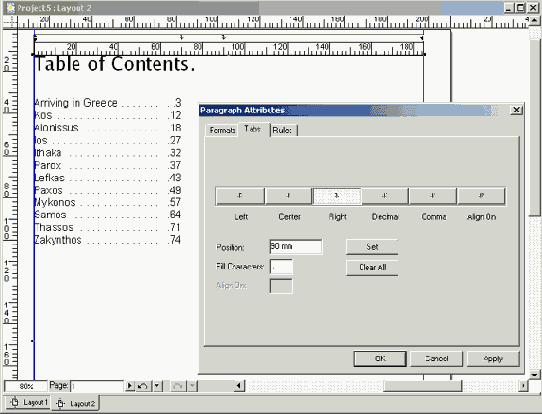Click the disabled Align On input field
Screen dimensions: 542x414
tap(281, 286)
